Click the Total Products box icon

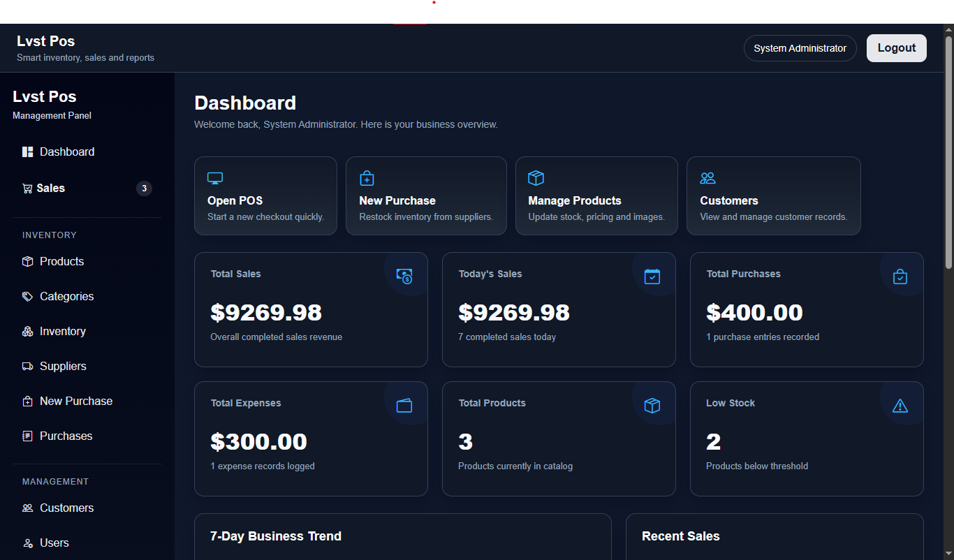click(652, 405)
